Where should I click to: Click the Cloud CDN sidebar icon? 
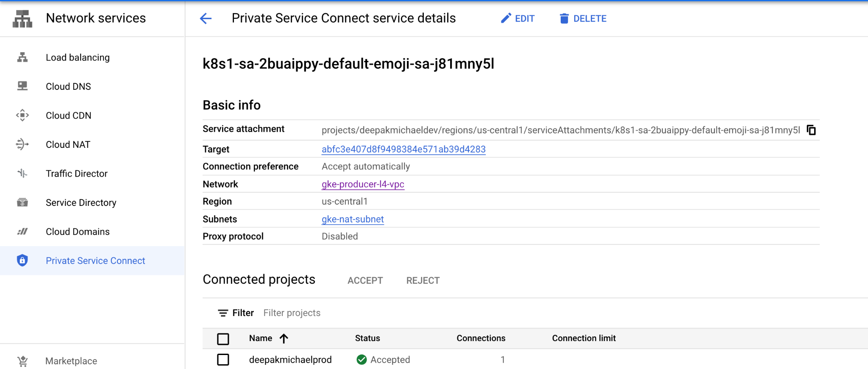point(22,115)
